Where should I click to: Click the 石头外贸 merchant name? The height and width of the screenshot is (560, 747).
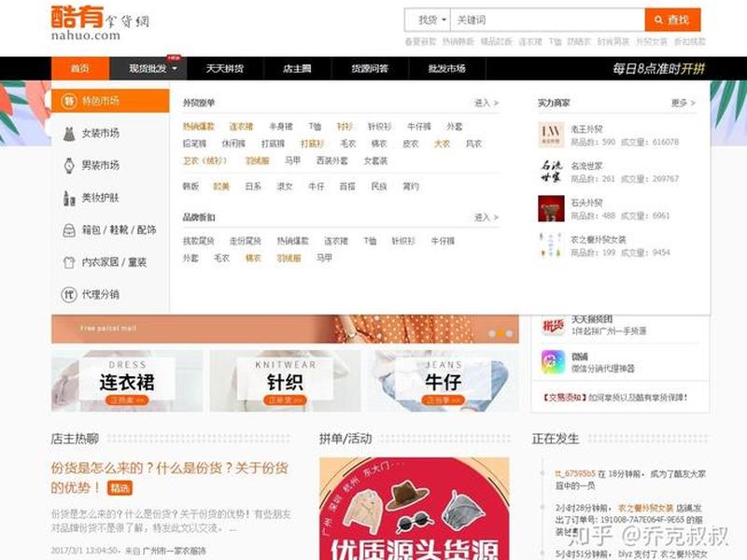(x=587, y=203)
